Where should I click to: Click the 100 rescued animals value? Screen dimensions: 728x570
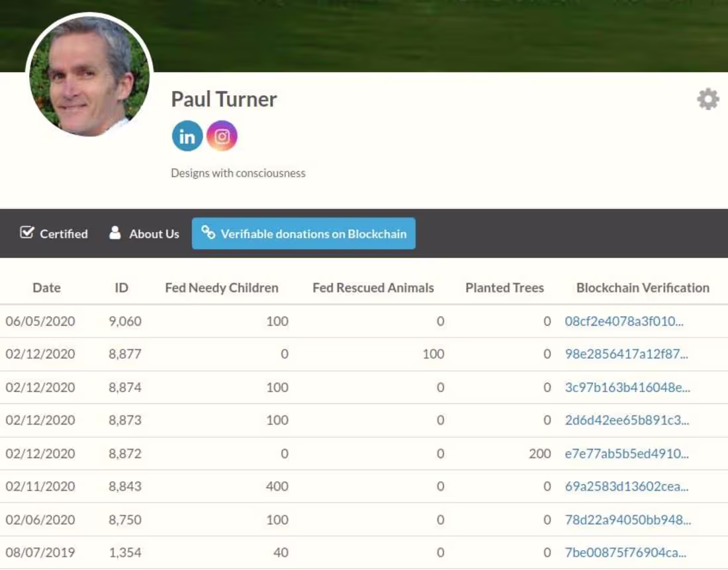click(433, 354)
